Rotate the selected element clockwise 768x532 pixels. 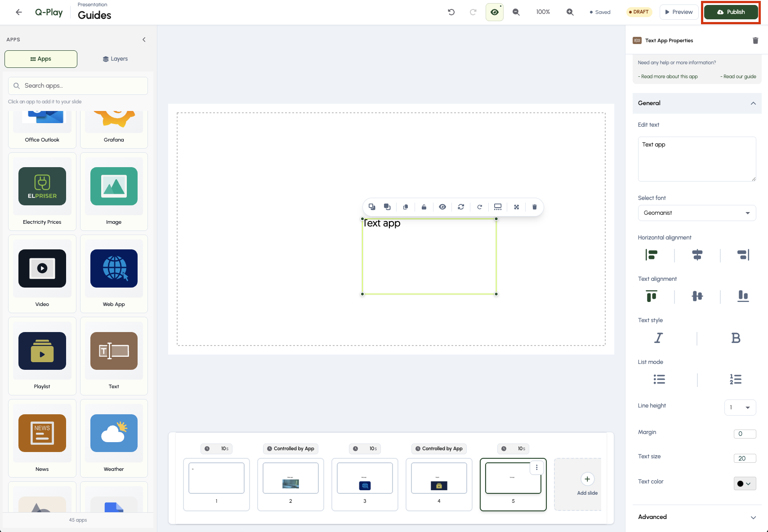coord(479,207)
